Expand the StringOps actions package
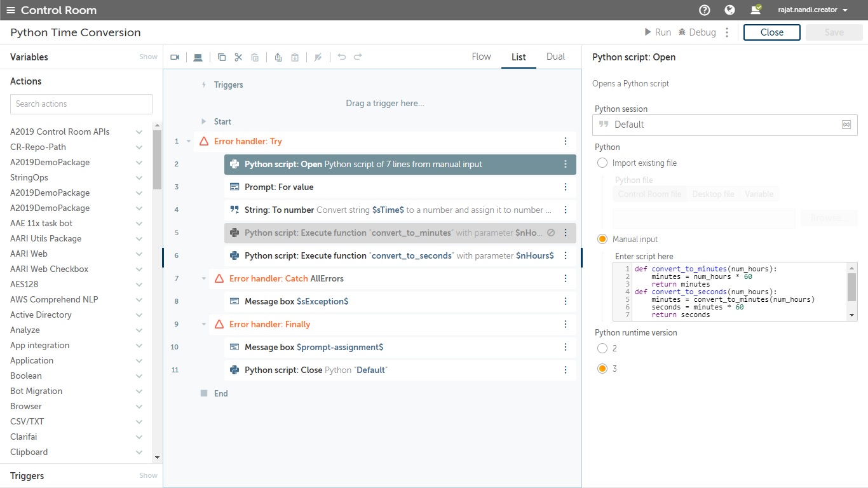Screen dimensions: 868x488 139,178
